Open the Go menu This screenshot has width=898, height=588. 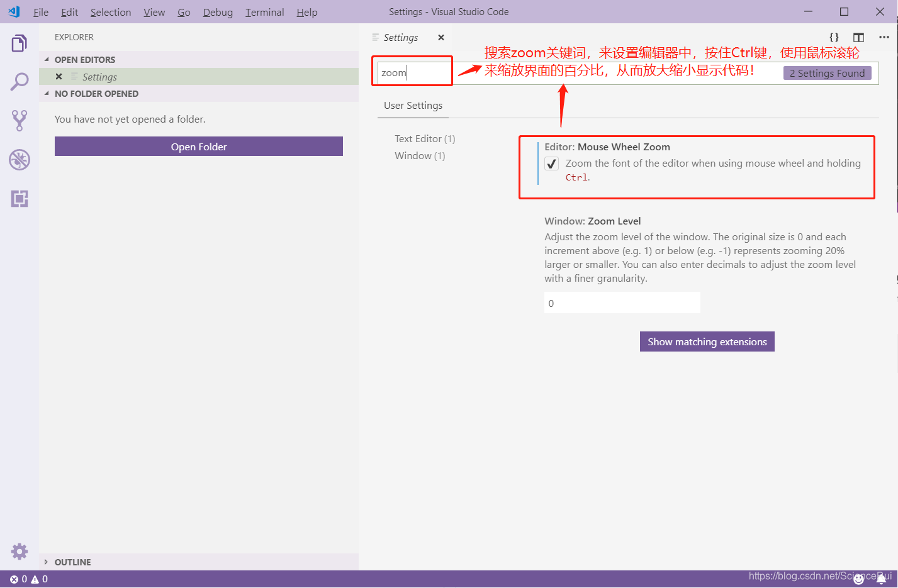pos(184,12)
